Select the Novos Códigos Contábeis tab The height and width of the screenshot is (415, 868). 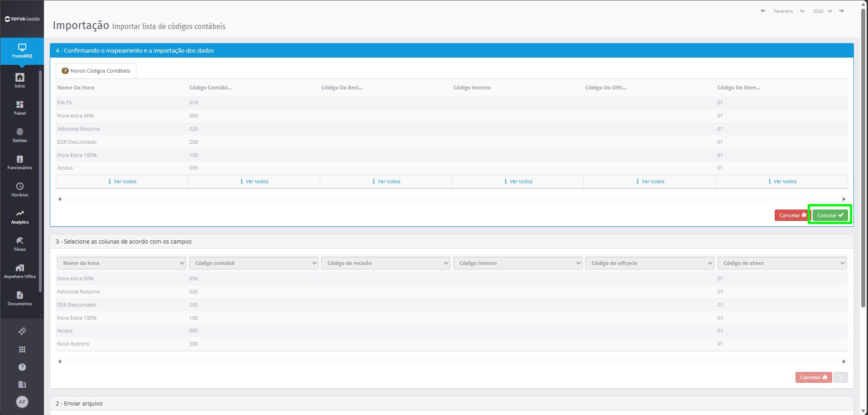pyautogui.click(x=96, y=71)
